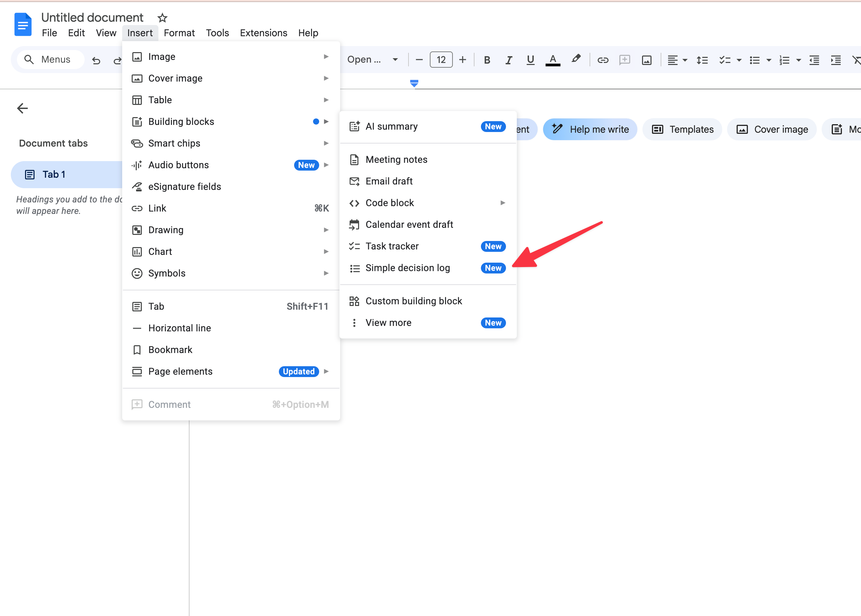Click the Underline formatting icon
The image size is (861, 616).
tap(530, 60)
